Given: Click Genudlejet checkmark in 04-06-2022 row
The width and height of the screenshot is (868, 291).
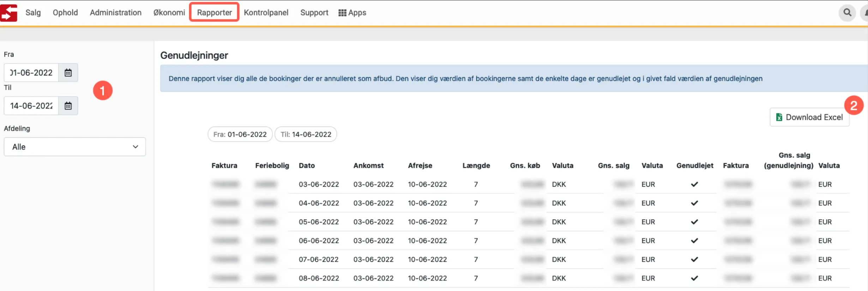Looking at the screenshot, I should 694,203.
